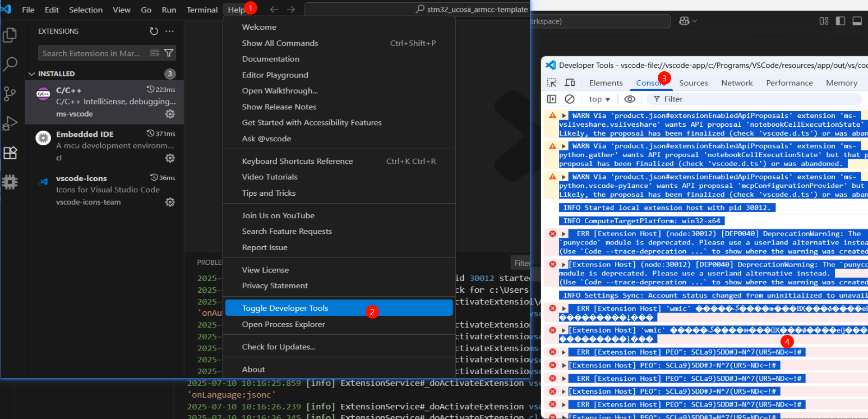The image size is (868, 419).
Task: Select Report Issue in Help menu
Action: point(339,247)
